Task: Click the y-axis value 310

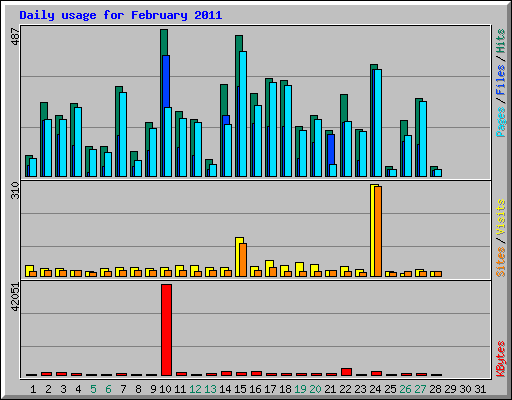Action: click(15, 190)
